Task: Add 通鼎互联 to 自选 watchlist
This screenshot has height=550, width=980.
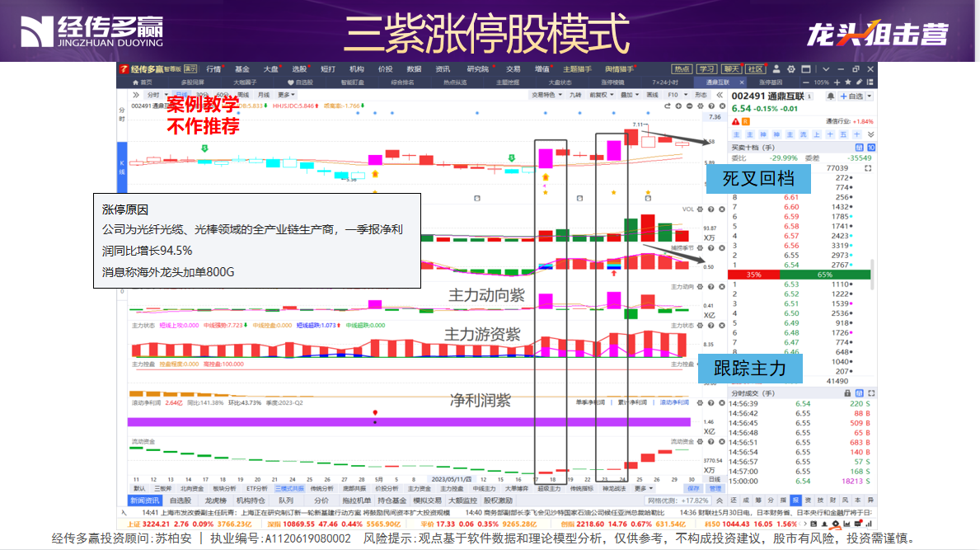Action: (851, 96)
